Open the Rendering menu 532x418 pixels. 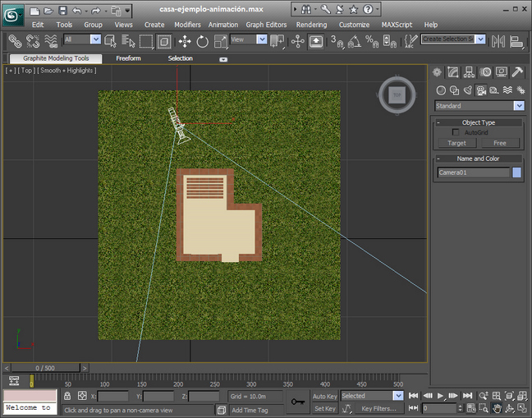[311, 25]
